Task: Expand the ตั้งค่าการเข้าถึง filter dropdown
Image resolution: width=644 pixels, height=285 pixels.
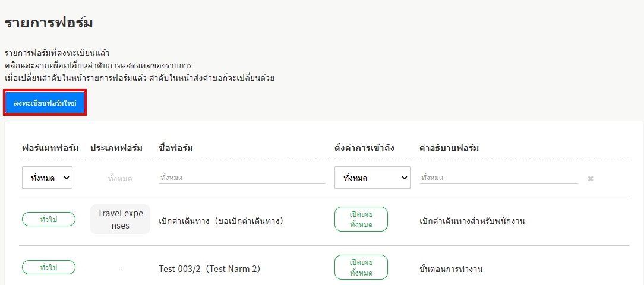Action: coord(372,178)
